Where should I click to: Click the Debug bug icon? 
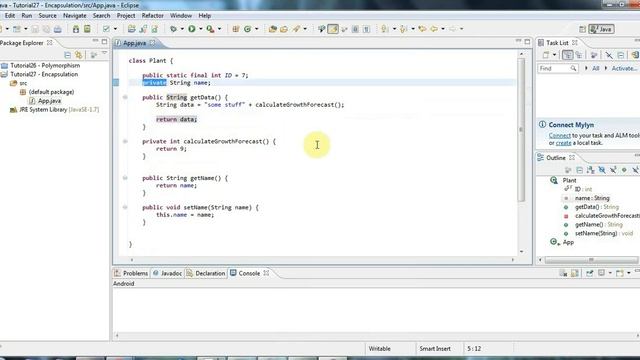coord(173,29)
